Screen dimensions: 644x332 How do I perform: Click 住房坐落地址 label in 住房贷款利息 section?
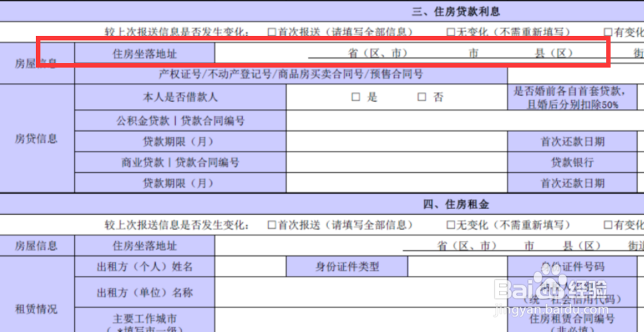click(x=144, y=54)
